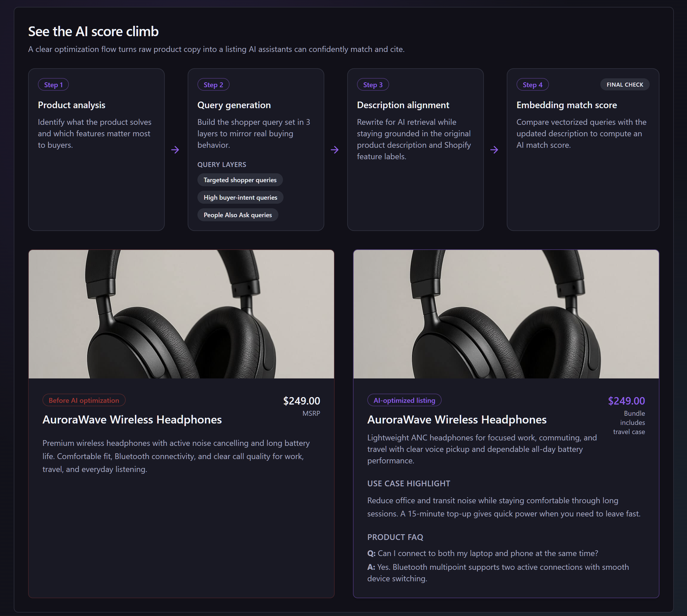687x616 pixels.
Task: Select the Step 4 badge
Action: coord(532,85)
